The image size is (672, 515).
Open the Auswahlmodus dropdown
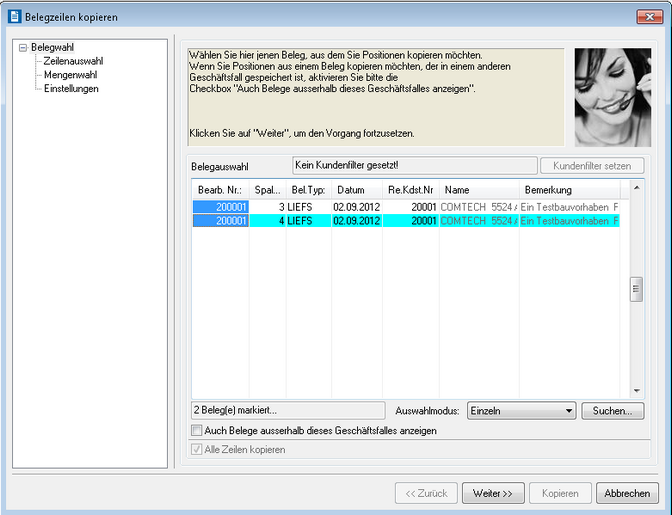[x=567, y=410]
